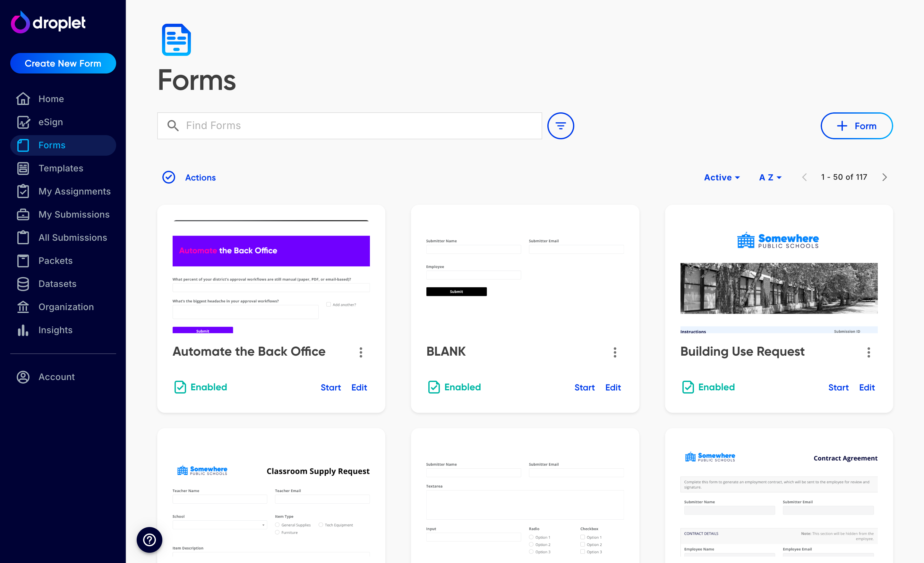
Task: Edit the Building Use Request form
Action: pyautogui.click(x=867, y=387)
